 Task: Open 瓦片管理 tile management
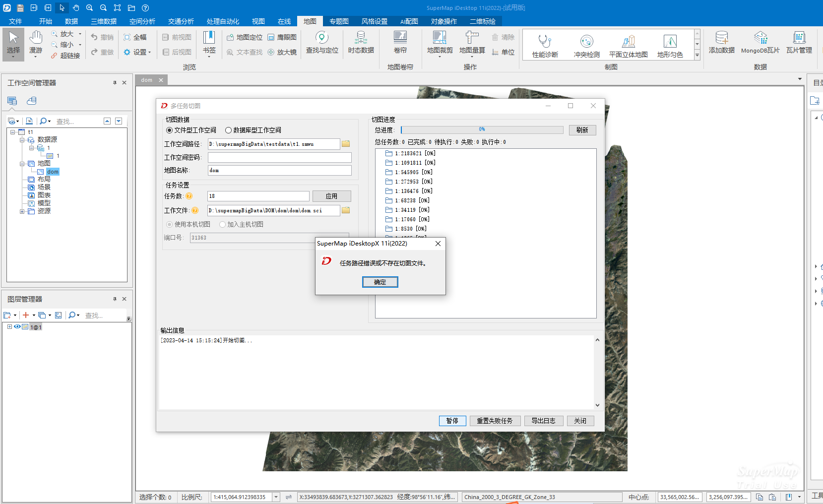799,43
